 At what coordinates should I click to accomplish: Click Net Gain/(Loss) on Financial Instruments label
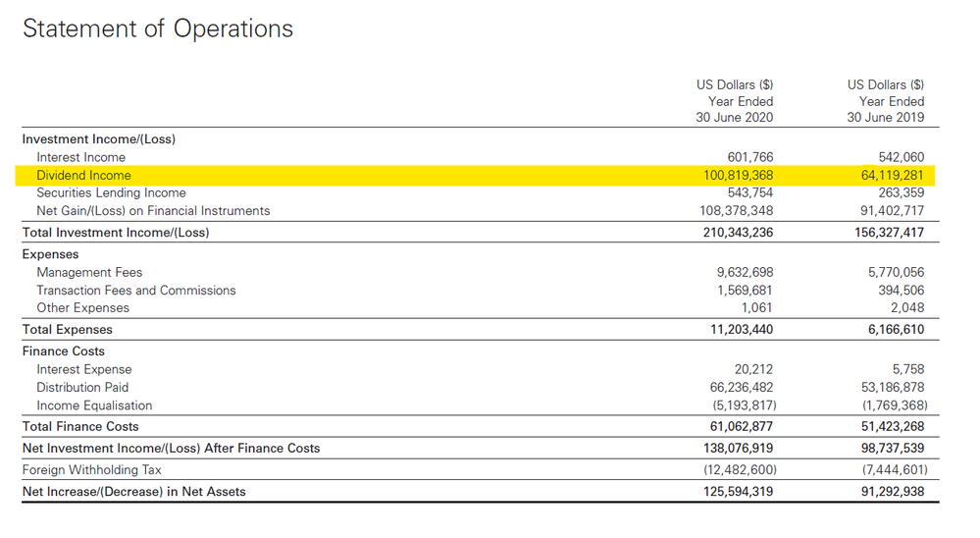click(x=153, y=210)
